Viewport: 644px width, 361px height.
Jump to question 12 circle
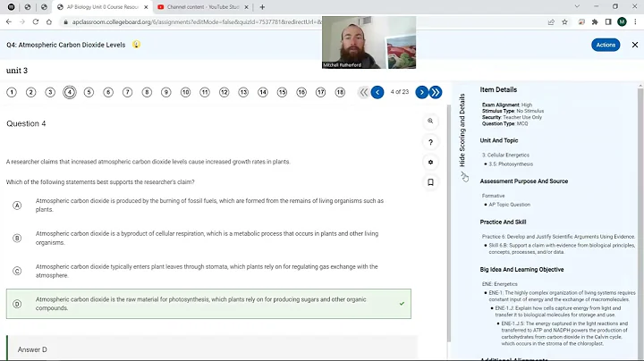pyautogui.click(x=224, y=92)
